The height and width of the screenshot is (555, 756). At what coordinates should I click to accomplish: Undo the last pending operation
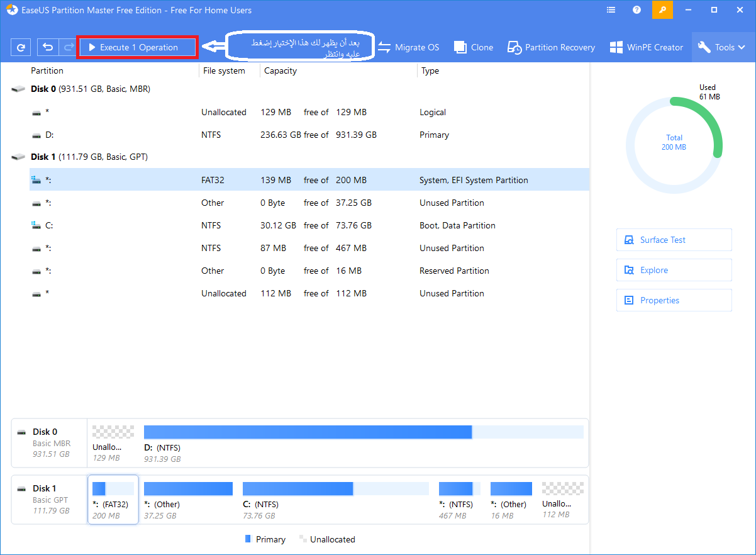(47, 47)
